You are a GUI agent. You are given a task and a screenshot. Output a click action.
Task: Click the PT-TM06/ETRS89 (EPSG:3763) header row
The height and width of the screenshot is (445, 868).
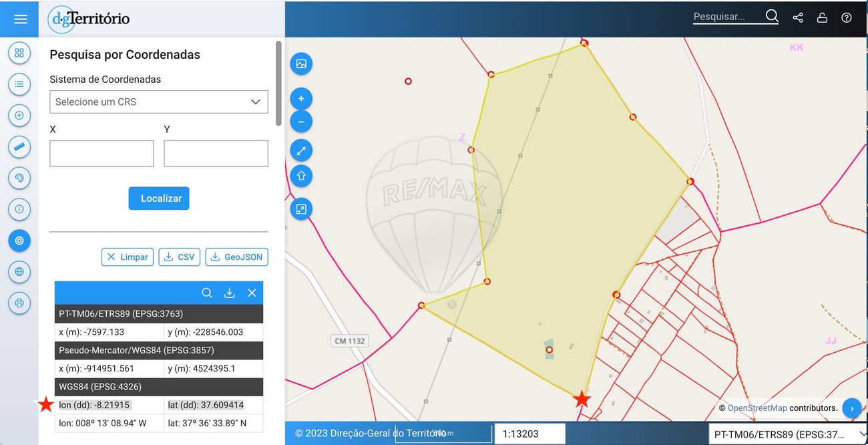click(x=159, y=313)
